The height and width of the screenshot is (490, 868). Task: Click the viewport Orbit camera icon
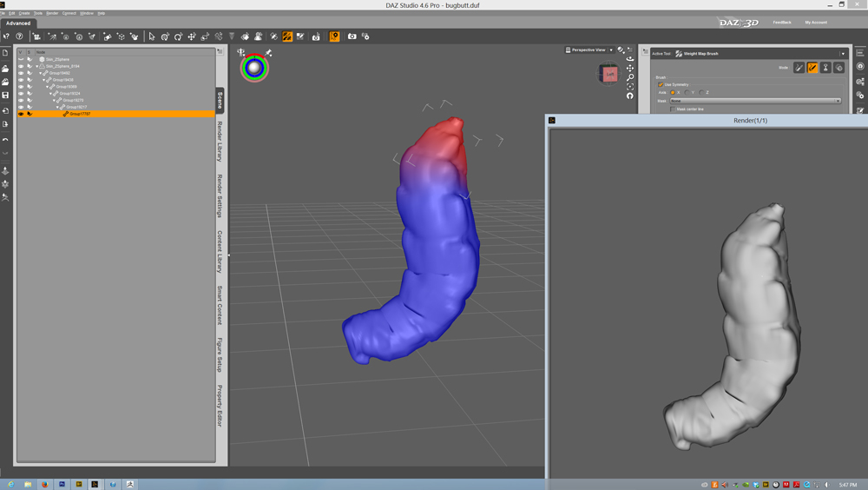point(630,59)
